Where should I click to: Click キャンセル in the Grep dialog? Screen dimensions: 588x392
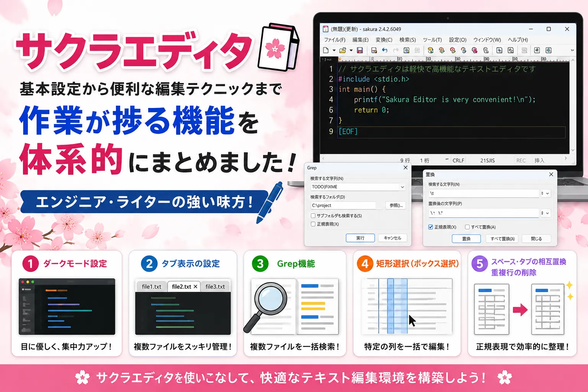tap(392, 238)
